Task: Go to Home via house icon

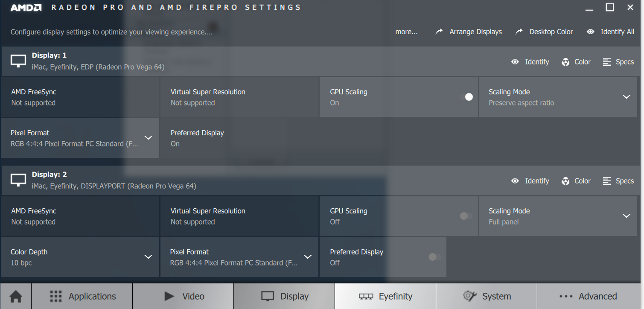Action: click(16, 296)
